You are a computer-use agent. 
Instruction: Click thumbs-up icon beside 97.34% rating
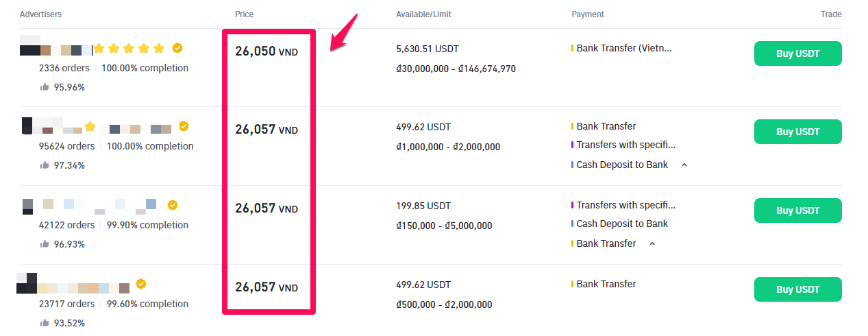tap(45, 165)
